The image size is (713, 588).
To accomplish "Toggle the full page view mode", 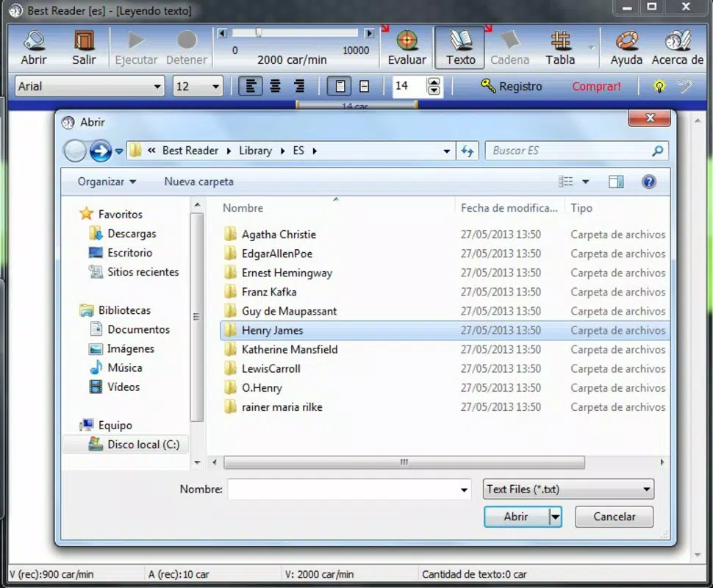I will [x=340, y=86].
